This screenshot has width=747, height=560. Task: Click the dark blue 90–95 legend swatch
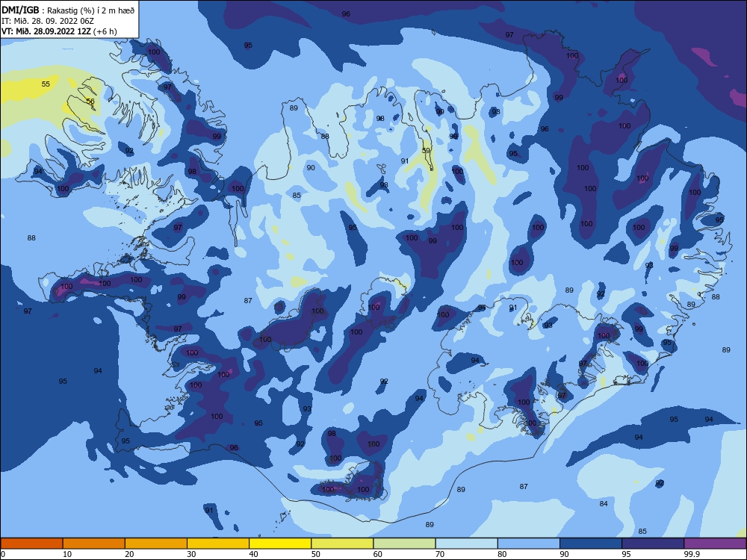click(591, 544)
